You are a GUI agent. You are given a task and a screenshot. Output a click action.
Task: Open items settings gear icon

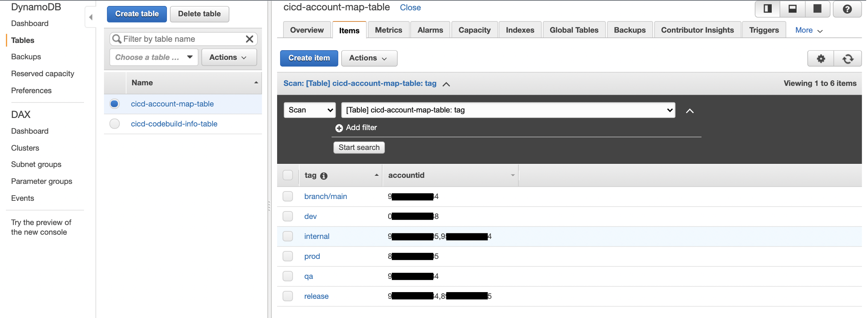pos(821,58)
